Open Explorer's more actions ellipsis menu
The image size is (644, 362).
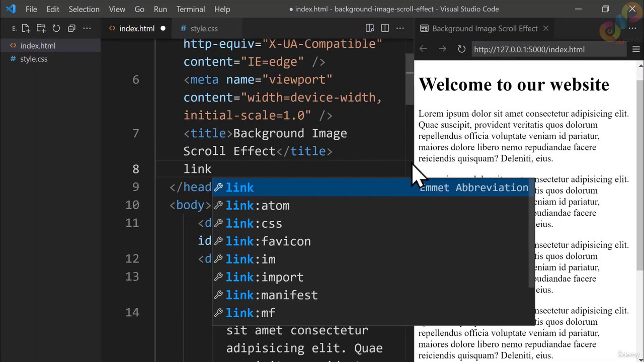(x=87, y=29)
